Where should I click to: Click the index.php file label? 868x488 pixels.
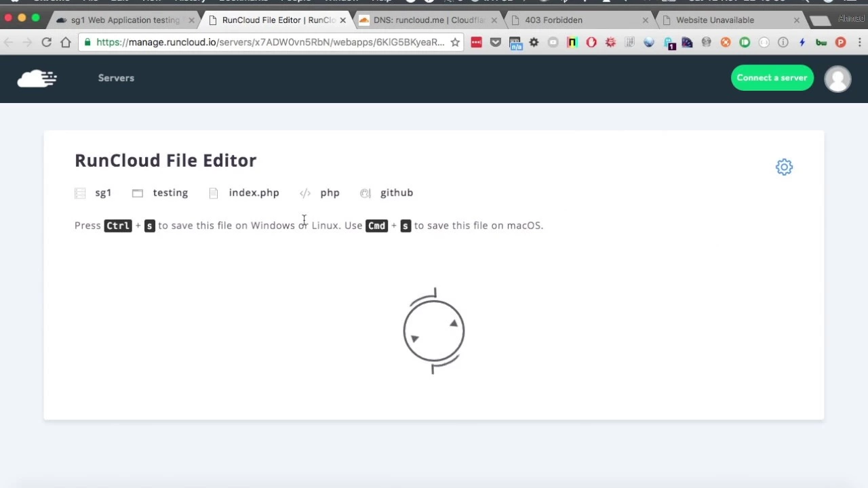click(254, 193)
